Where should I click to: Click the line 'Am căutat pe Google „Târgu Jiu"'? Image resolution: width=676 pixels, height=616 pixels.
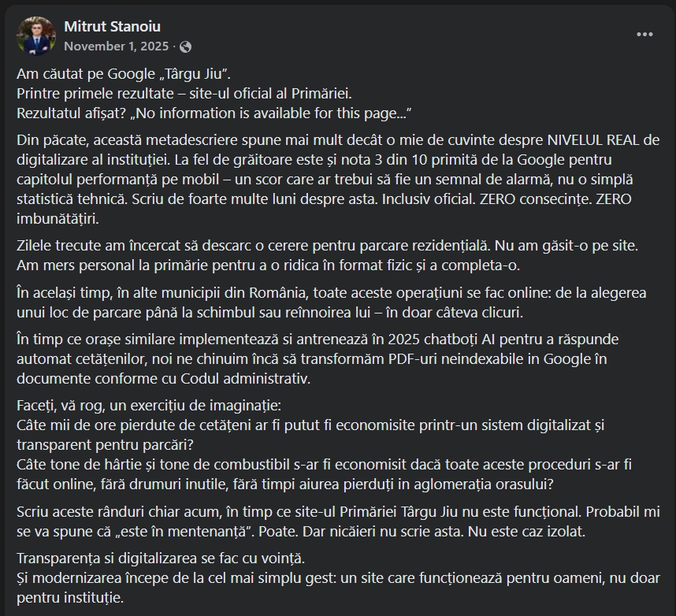123,75
